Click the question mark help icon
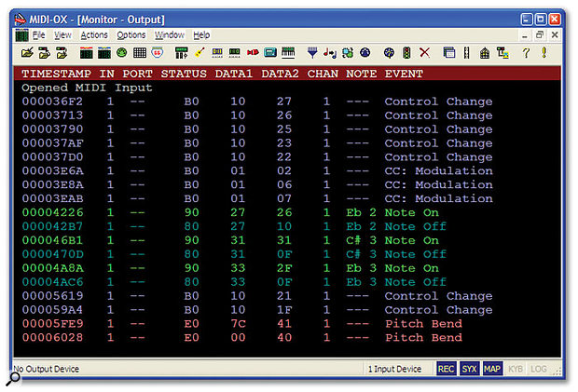578x392 pixels. pyautogui.click(x=527, y=52)
